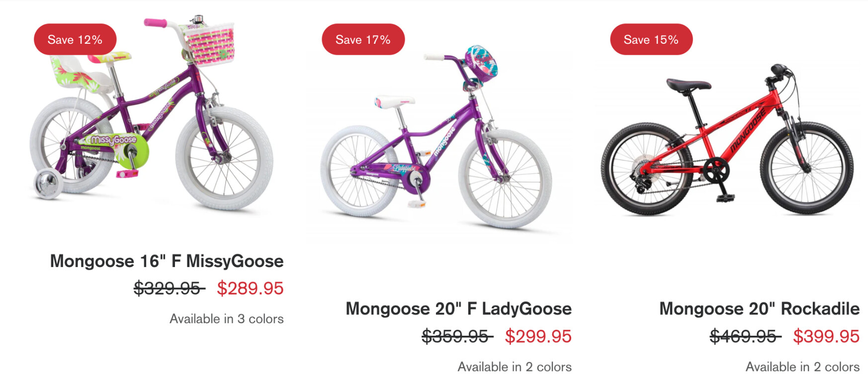Click the Save 12% badge
Viewport: 868px width, 377px height.
[75, 39]
